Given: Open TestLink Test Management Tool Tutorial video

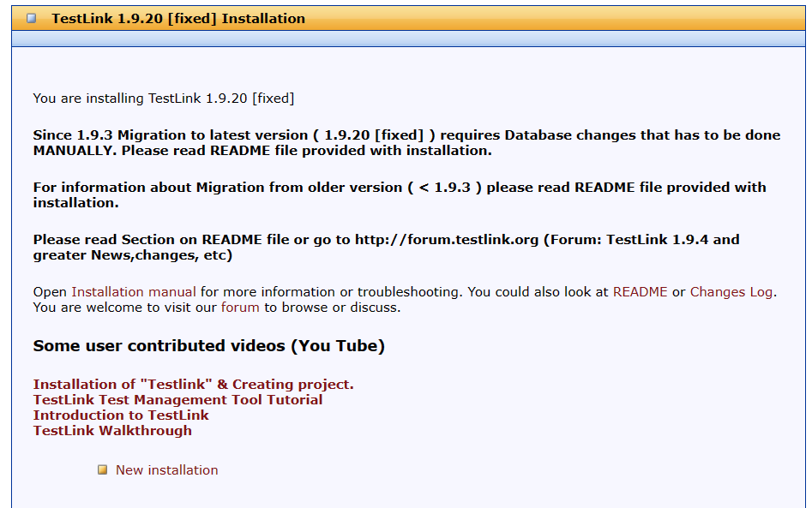Looking at the screenshot, I should pos(177,400).
